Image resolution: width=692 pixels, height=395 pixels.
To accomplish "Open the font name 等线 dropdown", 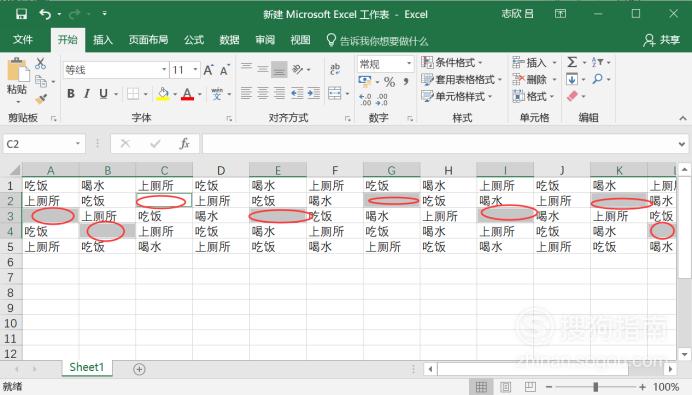I will (x=164, y=70).
